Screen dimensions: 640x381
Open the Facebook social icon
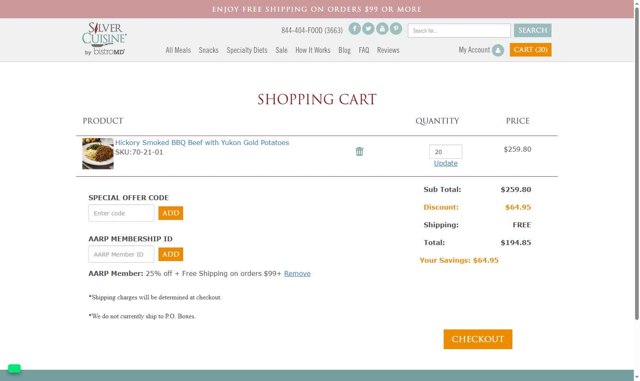(x=354, y=29)
